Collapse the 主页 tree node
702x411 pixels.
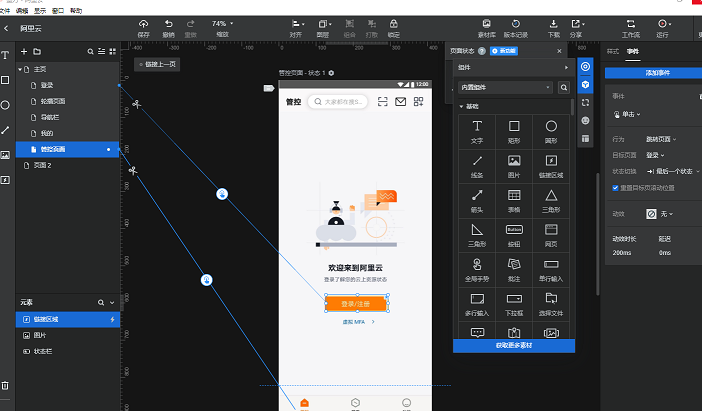pyautogui.click(x=20, y=69)
